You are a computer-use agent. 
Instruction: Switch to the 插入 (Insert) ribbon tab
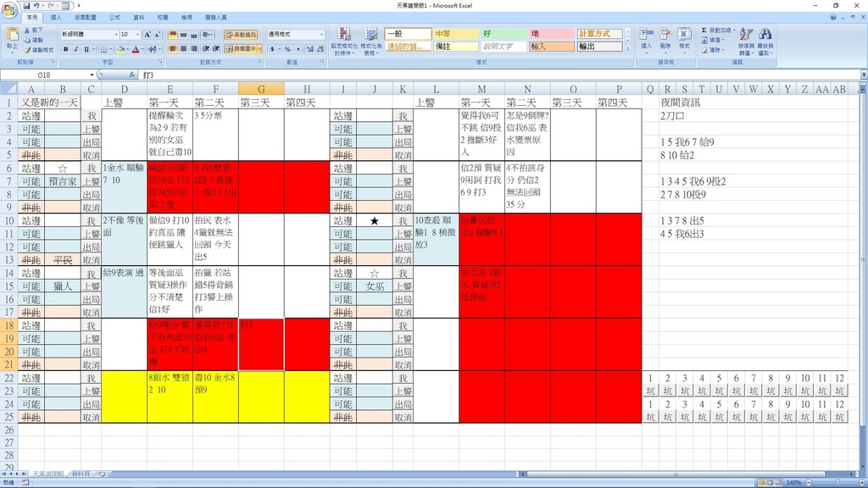pos(56,18)
